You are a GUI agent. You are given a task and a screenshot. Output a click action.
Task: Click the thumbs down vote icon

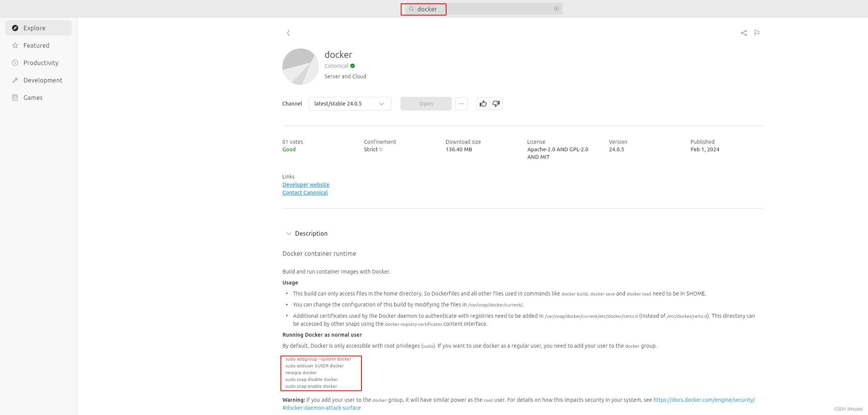pos(496,104)
